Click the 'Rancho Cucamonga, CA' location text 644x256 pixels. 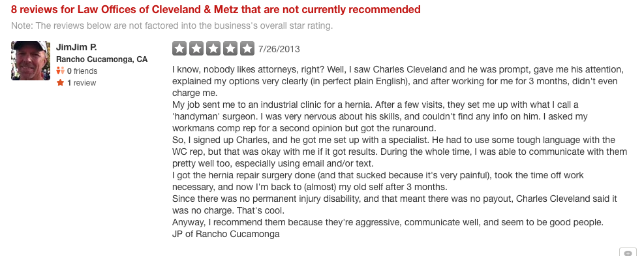[102, 59]
